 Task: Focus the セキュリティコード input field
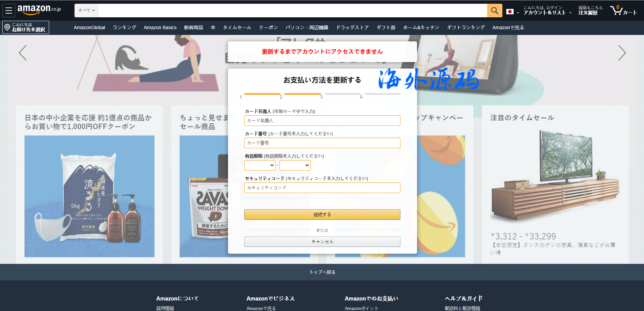pos(322,188)
